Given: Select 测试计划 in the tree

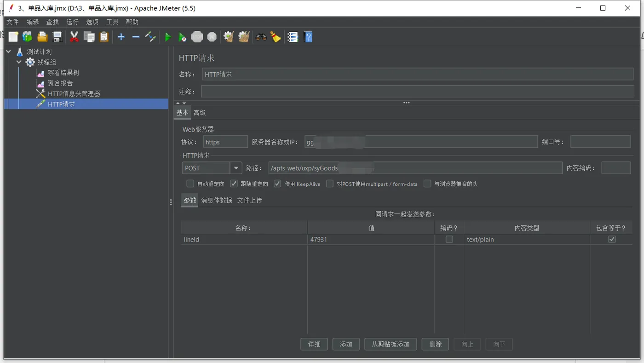Looking at the screenshot, I should coord(39,52).
